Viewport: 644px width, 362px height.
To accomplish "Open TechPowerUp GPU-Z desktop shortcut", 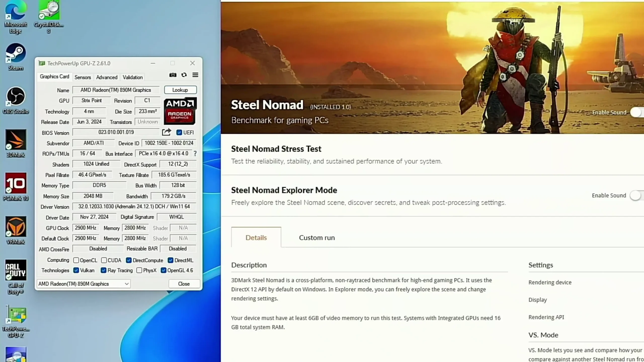I will (16, 321).
